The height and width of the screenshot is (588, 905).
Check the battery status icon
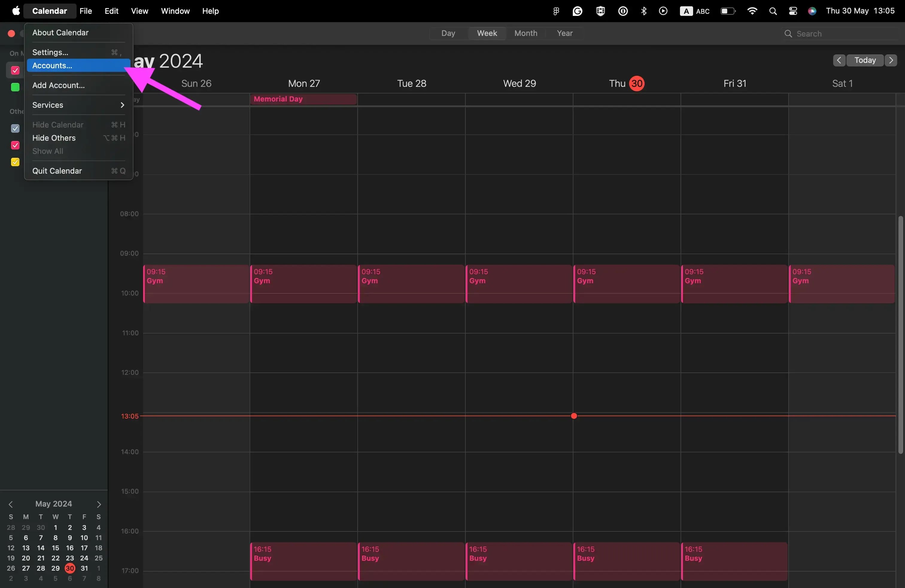pos(728,11)
